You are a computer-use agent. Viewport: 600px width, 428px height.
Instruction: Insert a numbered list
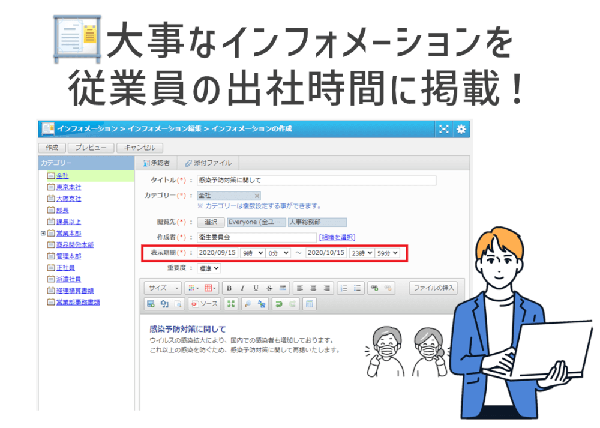coord(344,288)
